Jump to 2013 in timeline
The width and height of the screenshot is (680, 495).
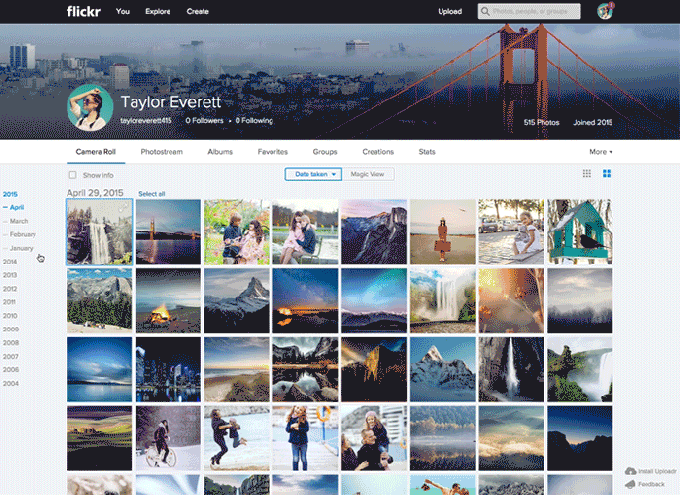click(x=10, y=275)
